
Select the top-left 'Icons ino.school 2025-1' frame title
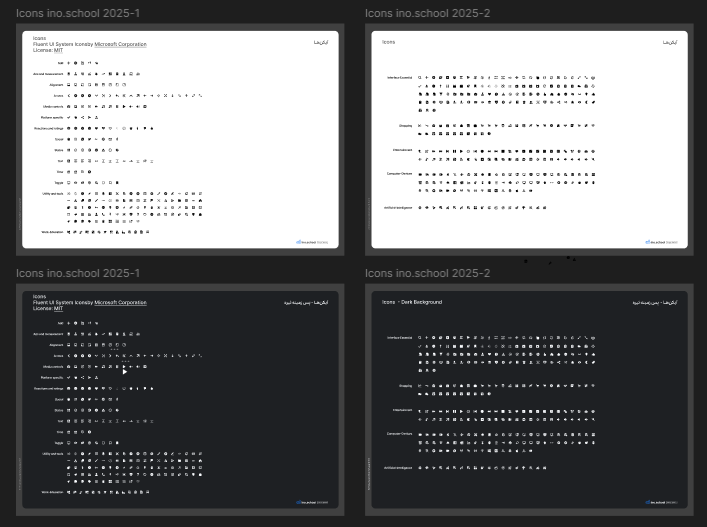click(x=78, y=13)
